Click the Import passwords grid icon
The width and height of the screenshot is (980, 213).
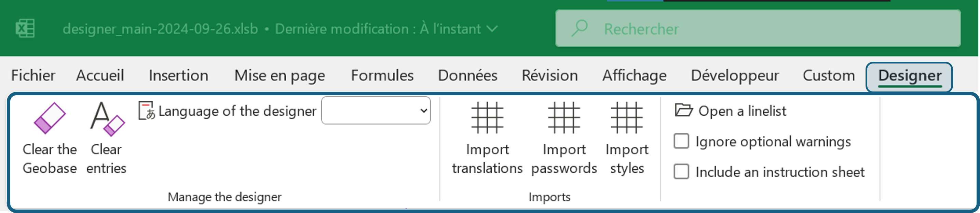[564, 117]
